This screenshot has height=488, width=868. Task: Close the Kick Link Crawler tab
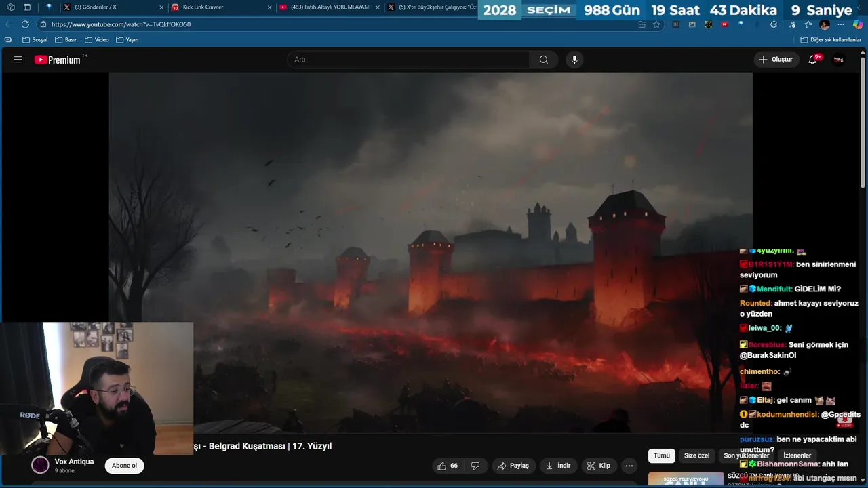pyautogui.click(x=270, y=7)
